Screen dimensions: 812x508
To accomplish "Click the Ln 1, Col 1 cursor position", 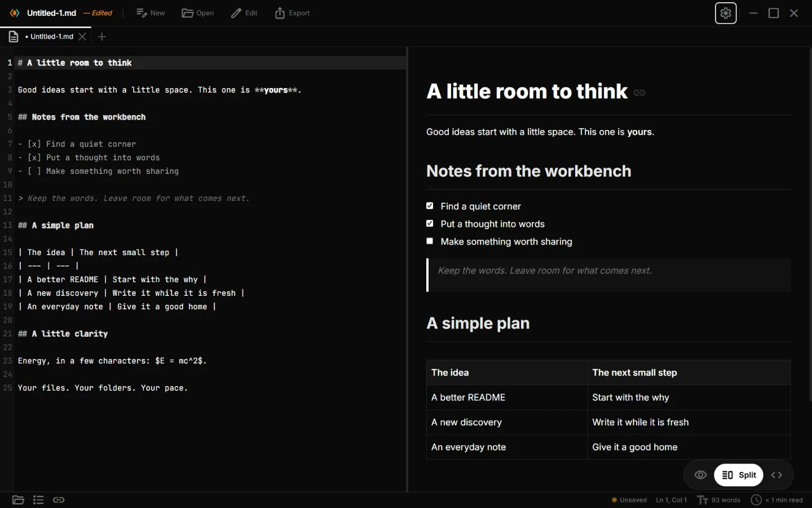I will tap(672, 500).
